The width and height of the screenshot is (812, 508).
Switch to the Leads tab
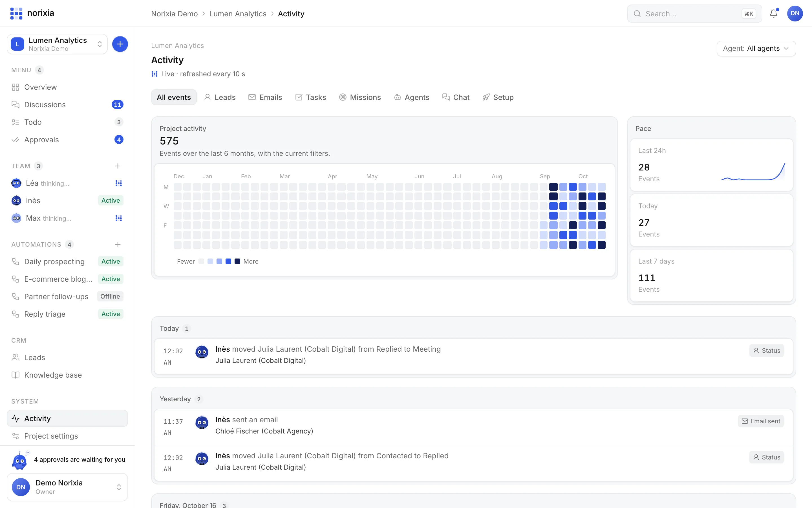pyautogui.click(x=220, y=97)
